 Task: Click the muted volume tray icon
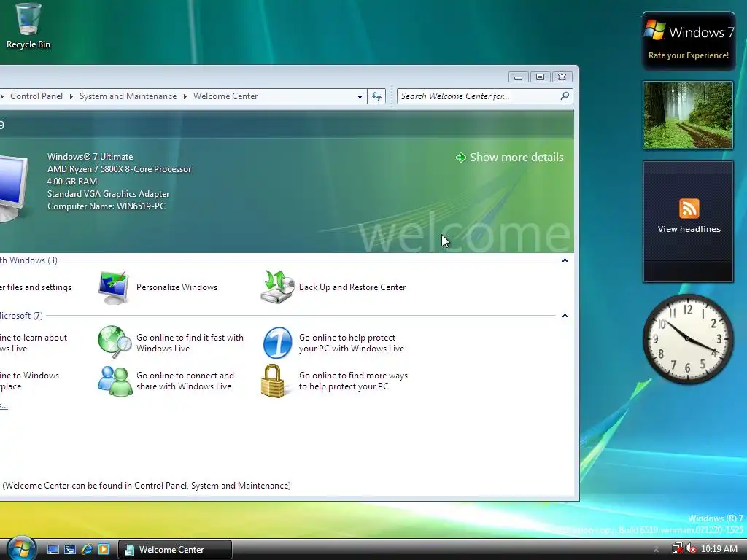691,549
